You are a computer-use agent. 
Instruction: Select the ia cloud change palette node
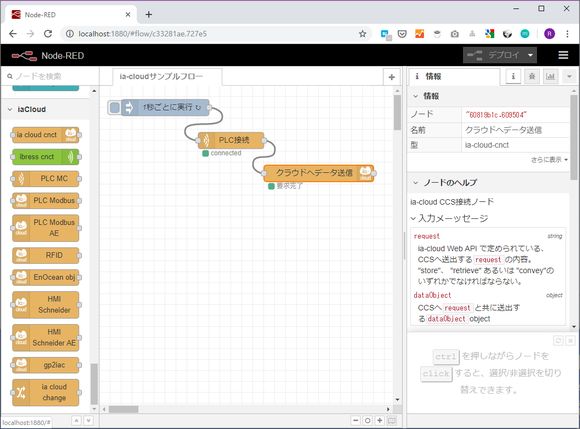[46, 392]
